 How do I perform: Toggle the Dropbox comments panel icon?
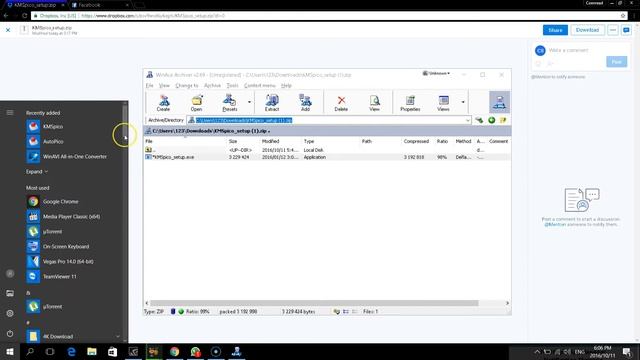(x=626, y=30)
